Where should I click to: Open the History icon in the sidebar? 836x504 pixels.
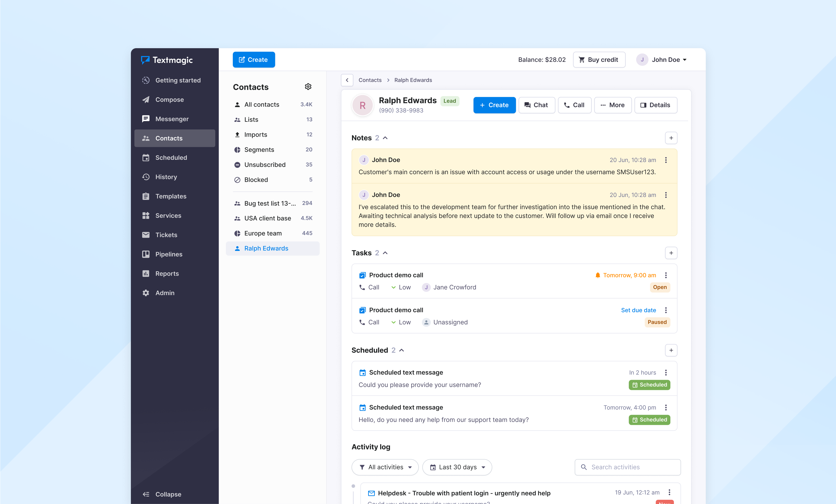[x=146, y=177]
